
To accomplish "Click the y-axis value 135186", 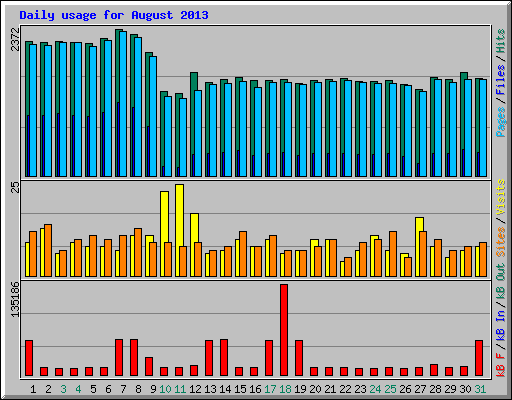I will click(x=15, y=299).
